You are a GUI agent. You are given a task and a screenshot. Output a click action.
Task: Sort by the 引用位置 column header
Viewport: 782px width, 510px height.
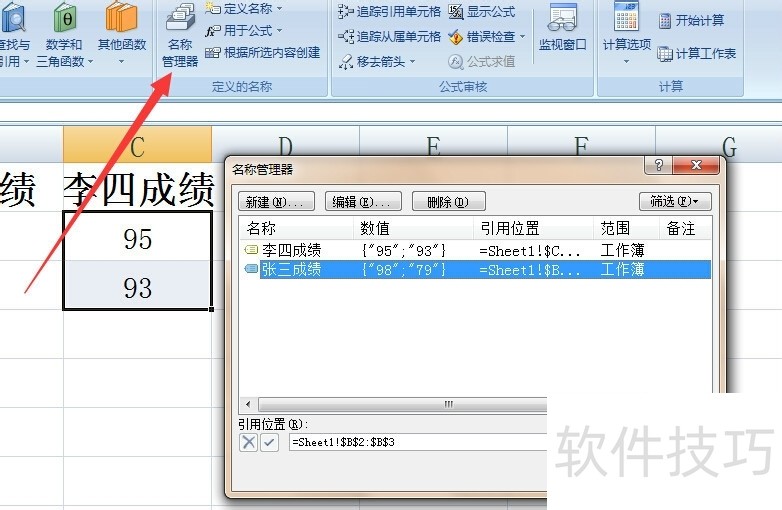click(x=533, y=228)
